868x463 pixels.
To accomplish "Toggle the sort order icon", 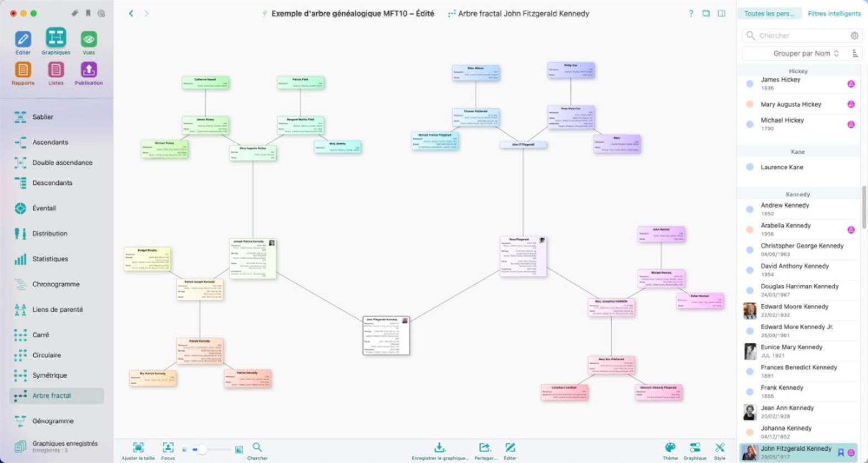I will pyautogui.click(x=855, y=53).
